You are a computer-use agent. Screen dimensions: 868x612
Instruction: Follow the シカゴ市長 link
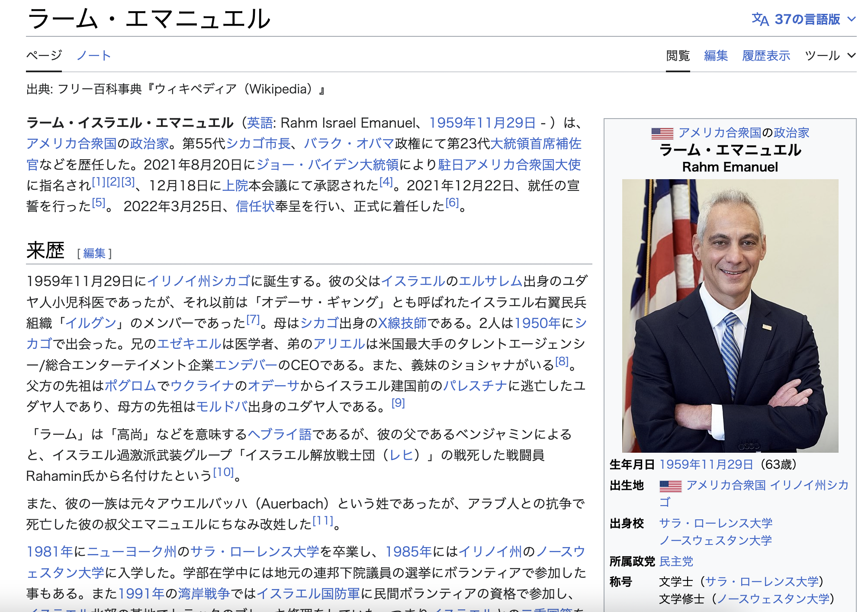tap(258, 144)
